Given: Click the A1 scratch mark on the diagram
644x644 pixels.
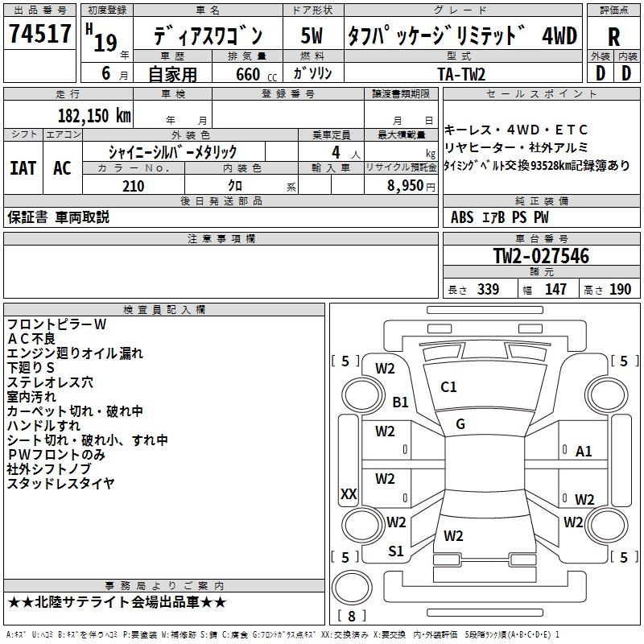Looking at the screenshot, I should [x=584, y=452].
